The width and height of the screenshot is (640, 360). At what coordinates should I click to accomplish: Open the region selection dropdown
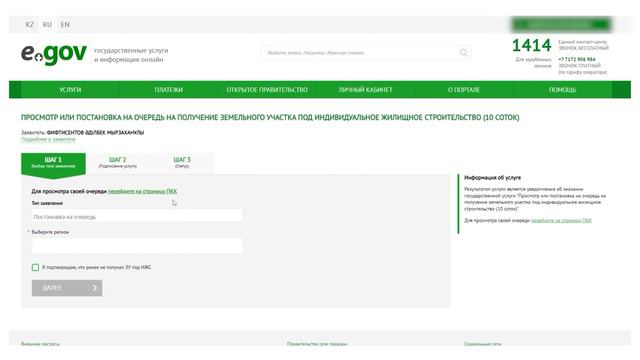(137, 246)
